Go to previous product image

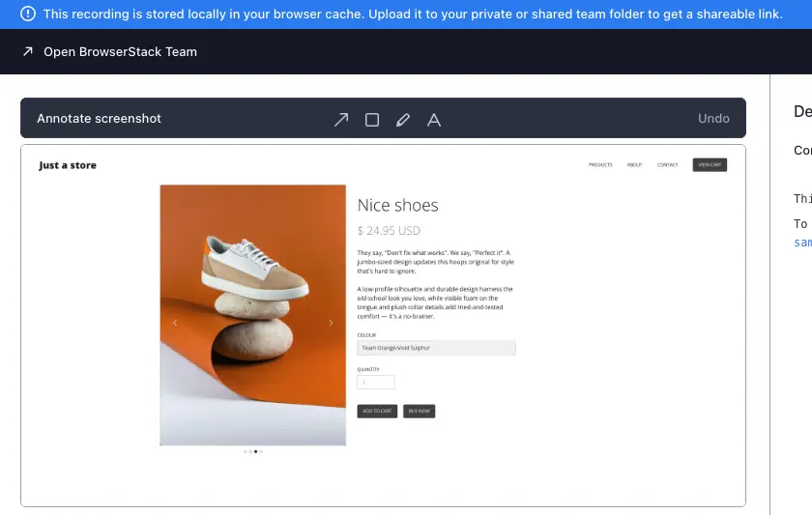coord(175,323)
